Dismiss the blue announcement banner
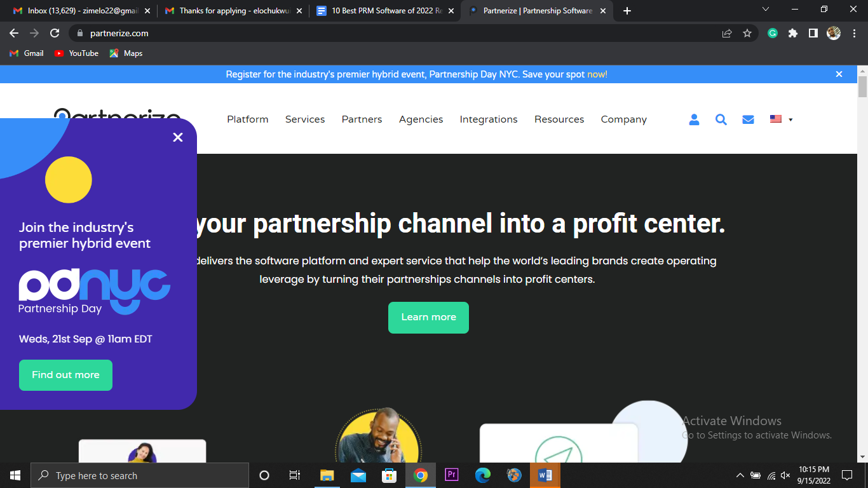Screen dimensions: 868x488 pos(839,74)
